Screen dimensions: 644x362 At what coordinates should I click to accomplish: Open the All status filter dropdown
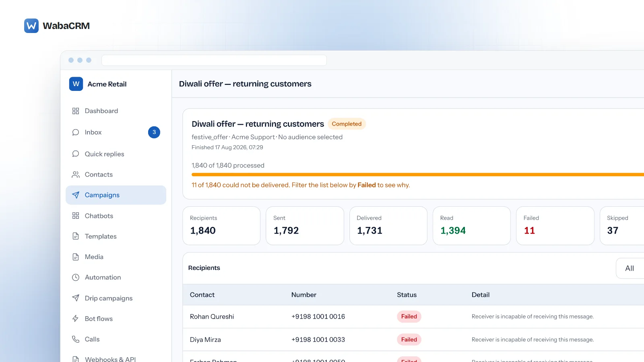[630, 268]
